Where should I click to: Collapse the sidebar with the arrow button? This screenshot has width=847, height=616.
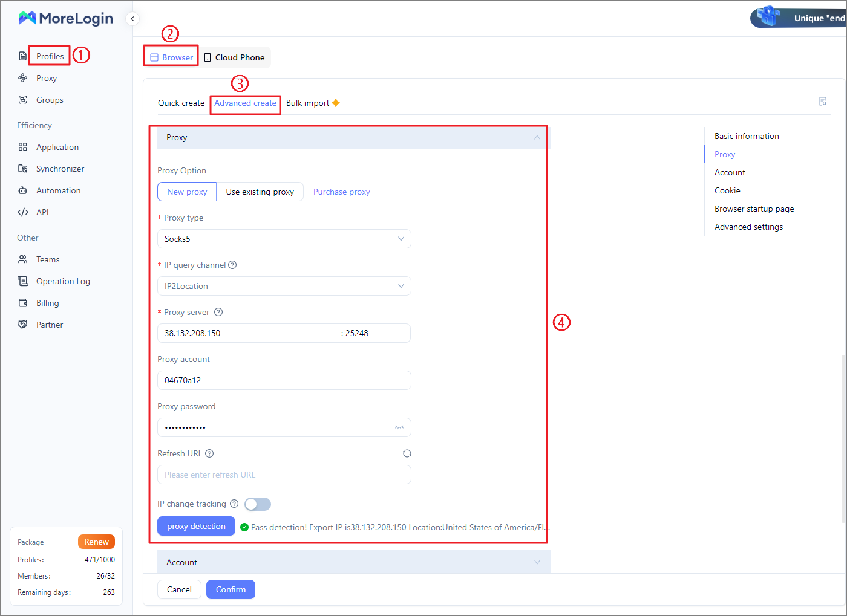[x=132, y=19]
